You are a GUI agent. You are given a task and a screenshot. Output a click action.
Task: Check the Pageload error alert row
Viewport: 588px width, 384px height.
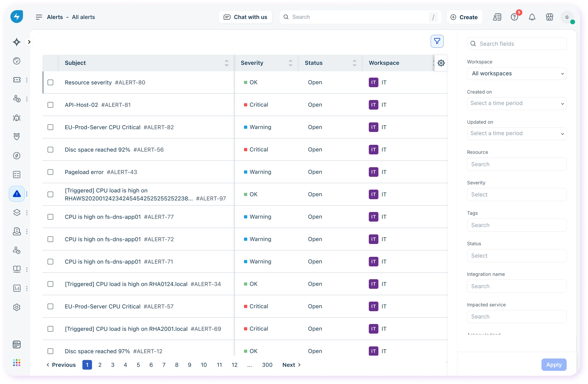(x=50, y=172)
